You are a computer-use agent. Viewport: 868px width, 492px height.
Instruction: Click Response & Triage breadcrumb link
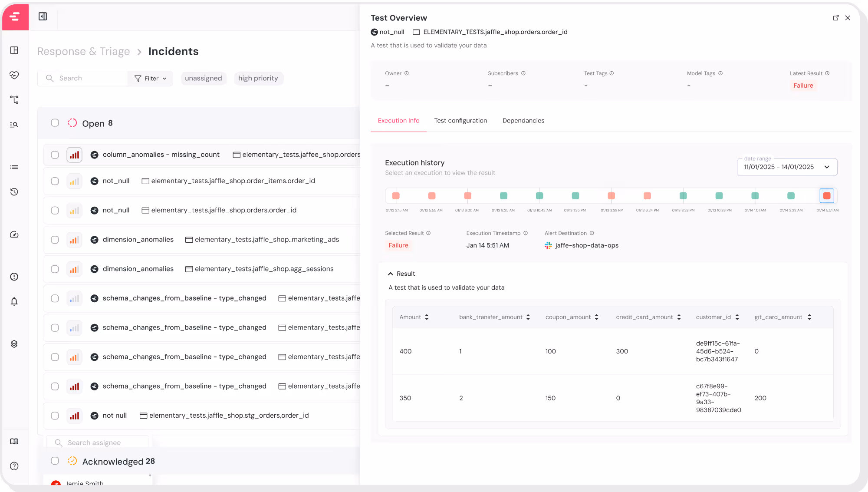pyautogui.click(x=83, y=52)
